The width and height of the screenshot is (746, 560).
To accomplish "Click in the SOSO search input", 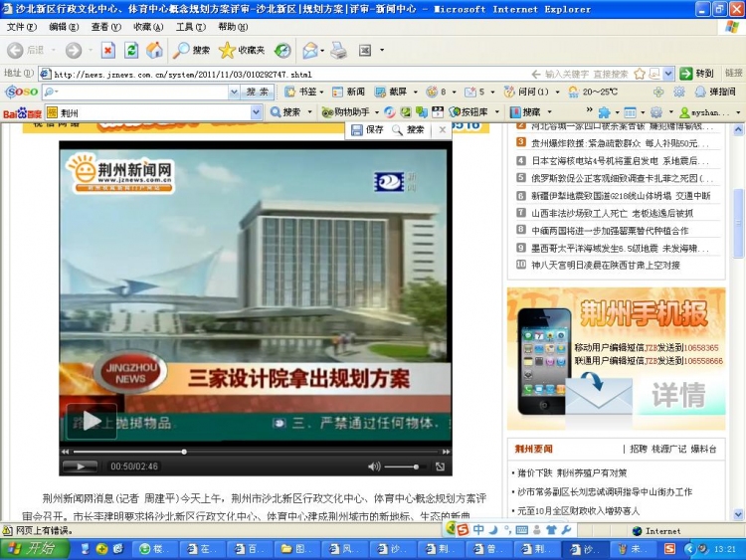I will [x=141, y=92].
